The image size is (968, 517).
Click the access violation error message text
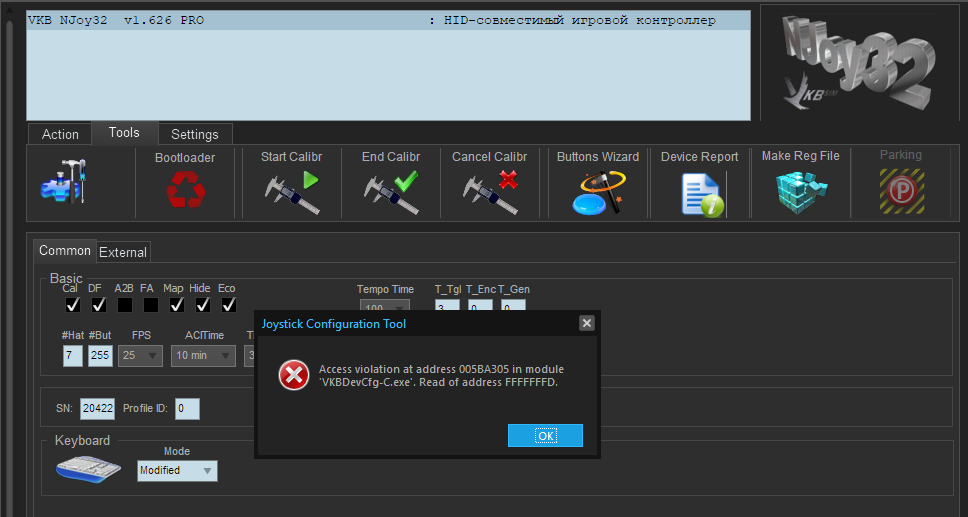coord(441,376)
